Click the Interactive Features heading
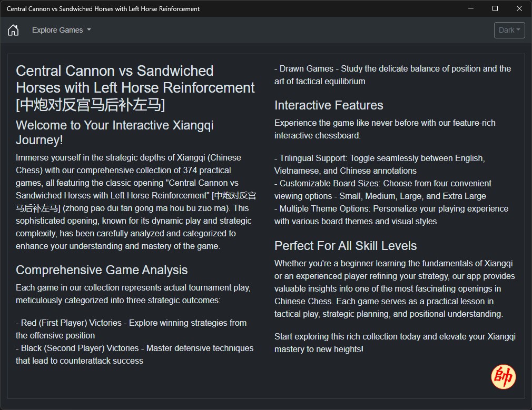The image size is (532, 410). point(329,105)
